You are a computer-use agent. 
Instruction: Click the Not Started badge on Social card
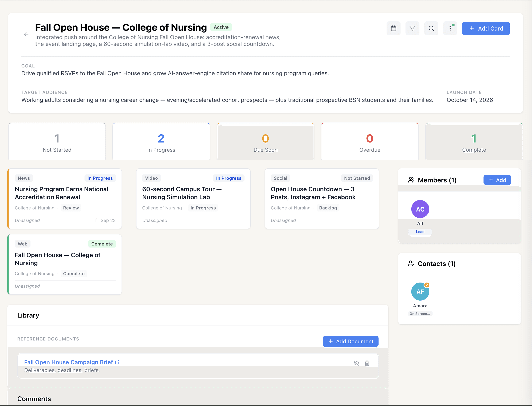coord(357,178)
